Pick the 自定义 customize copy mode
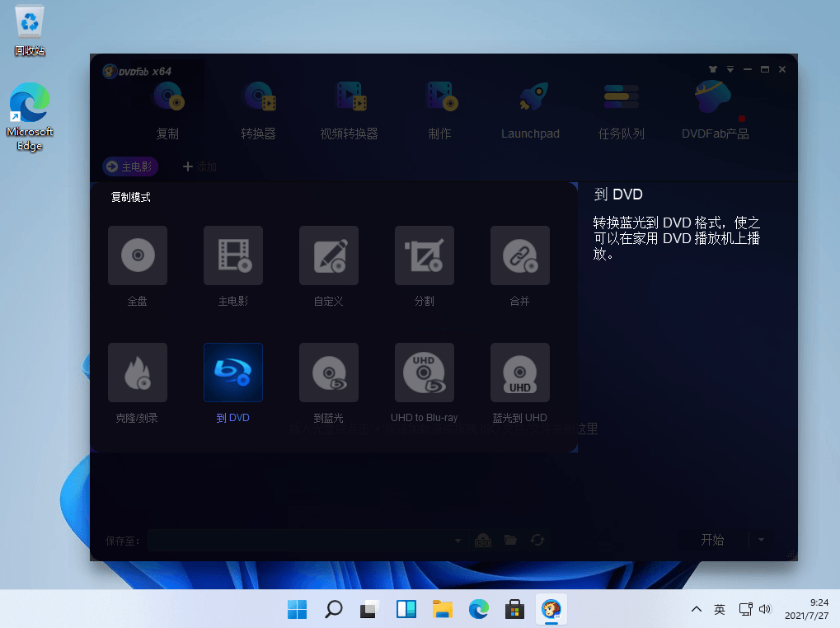Image resolution: width=840 pixels, height=628 pixels. coord(329,255)
